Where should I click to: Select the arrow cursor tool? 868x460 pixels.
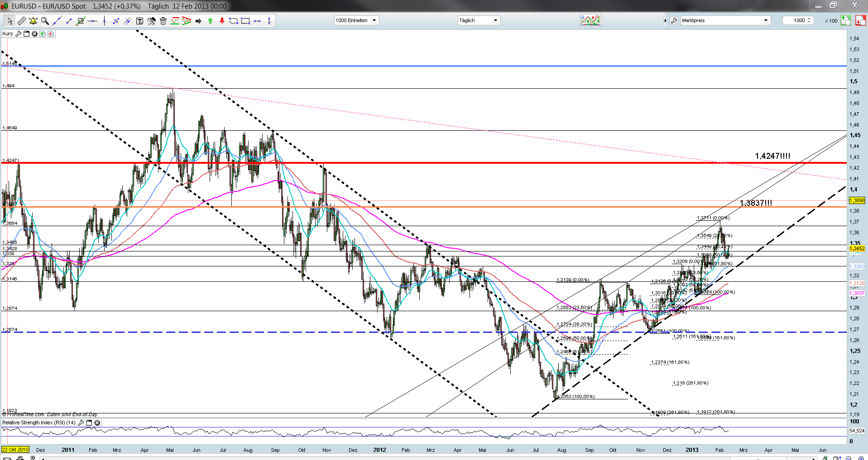10,21
